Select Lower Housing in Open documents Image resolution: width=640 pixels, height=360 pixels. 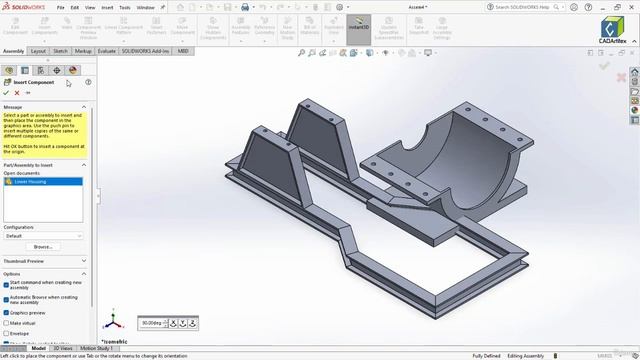[x=43, y=182]
